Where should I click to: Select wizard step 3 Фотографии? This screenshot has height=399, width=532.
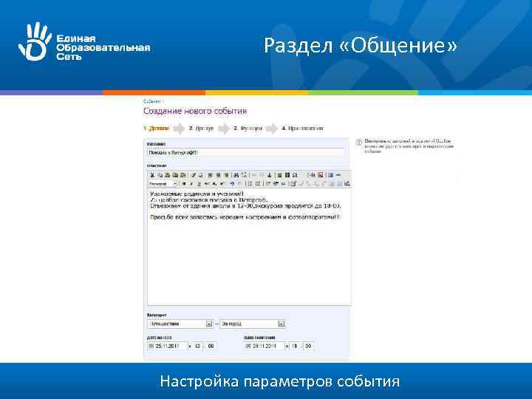click(248, 129)
